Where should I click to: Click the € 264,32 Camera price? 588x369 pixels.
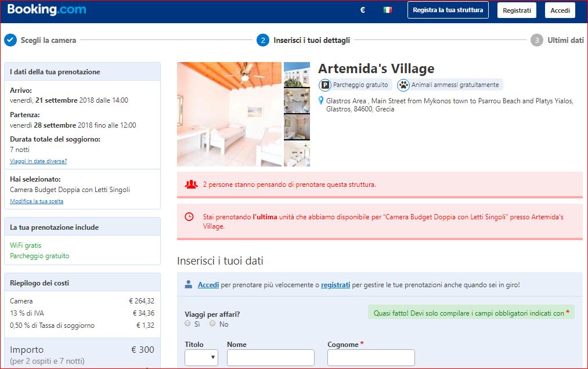pyautogui.click(x=142, y=301)
